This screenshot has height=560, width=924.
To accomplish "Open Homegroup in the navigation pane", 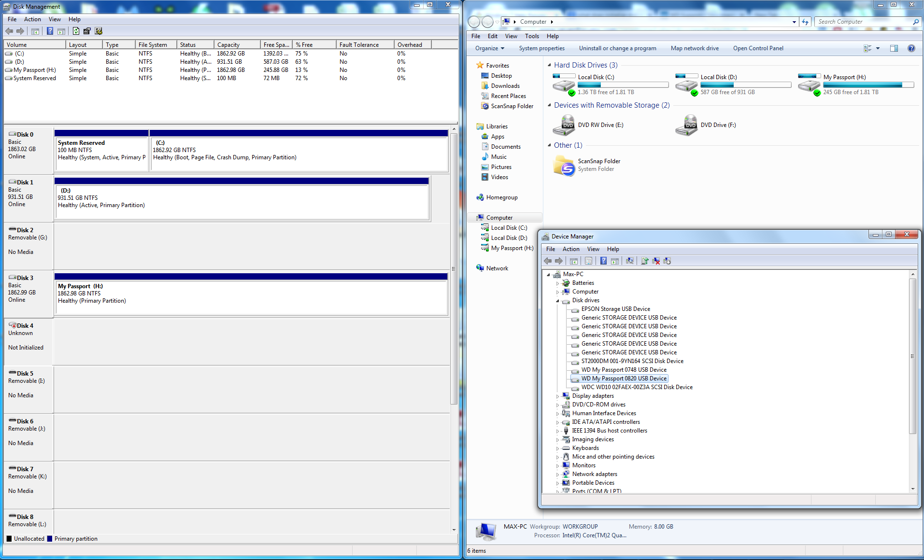I will pyautogui.click(x=502, y=197).
